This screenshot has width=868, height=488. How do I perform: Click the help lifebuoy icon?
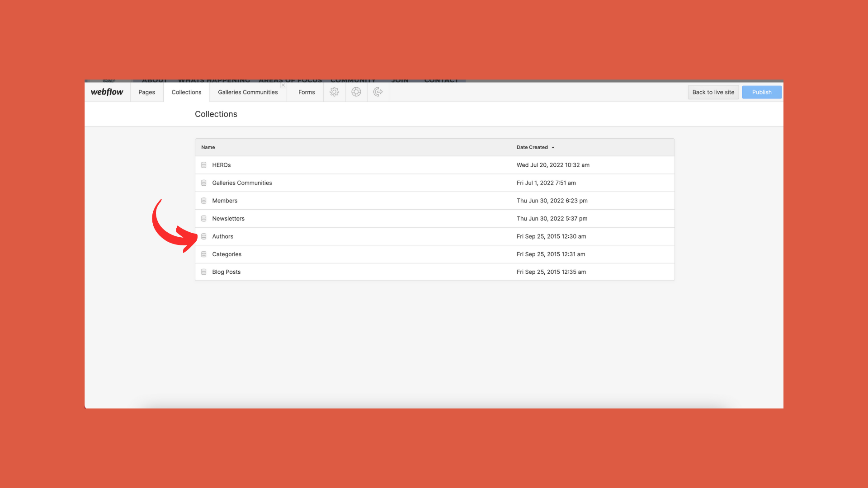(x=356, y=92)
